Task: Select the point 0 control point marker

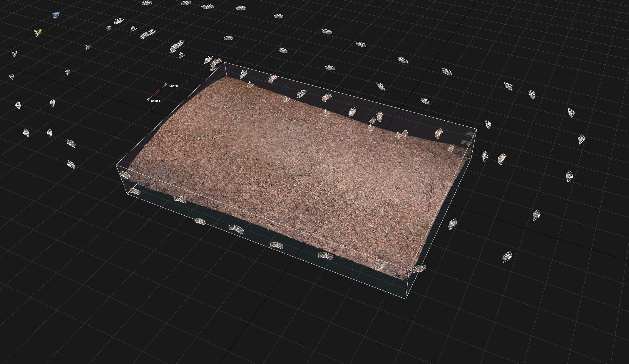Action: pos(166,85)
